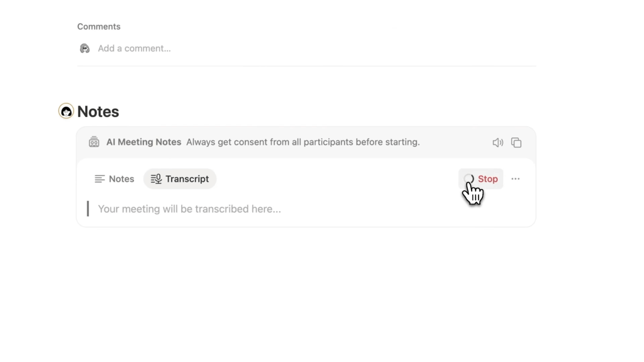Click the consent reminder text
Image resolution: width=644 pixels, height=362 pixels.
point(303,142)
